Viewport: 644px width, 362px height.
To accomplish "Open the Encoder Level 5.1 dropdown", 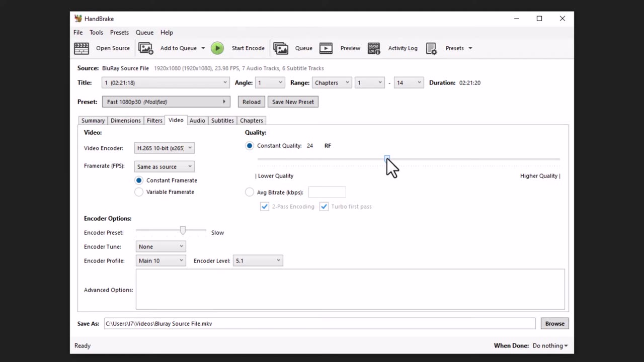I will [258, 261].
